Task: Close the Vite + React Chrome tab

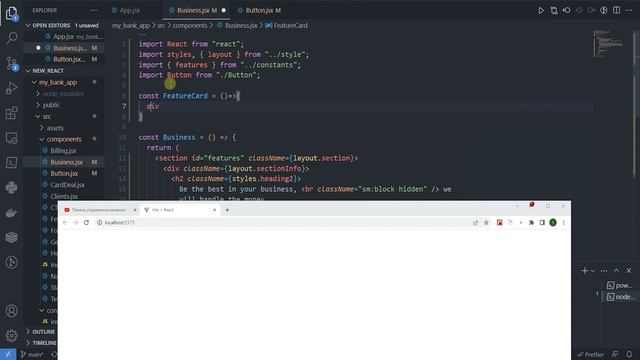Action: coord(214,210)
